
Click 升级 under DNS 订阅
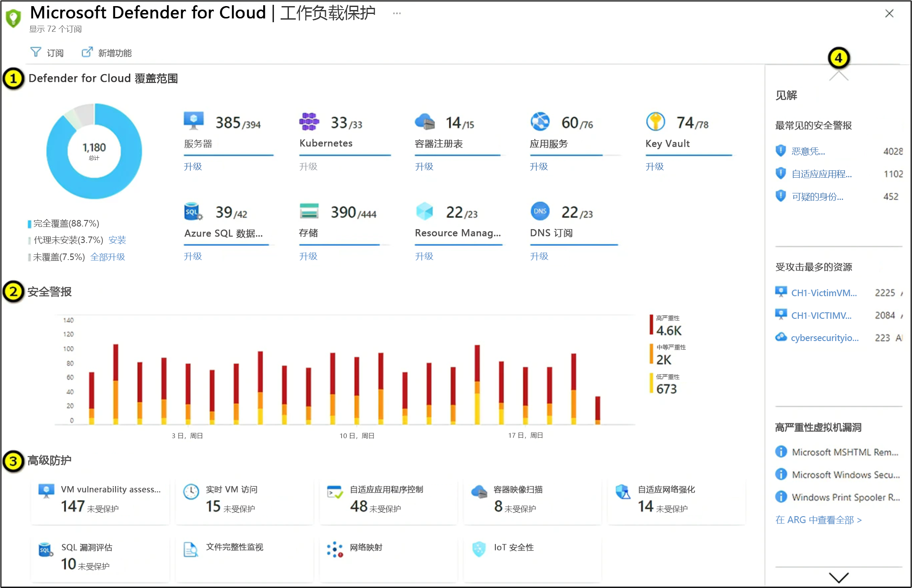[x=539, y=256]
